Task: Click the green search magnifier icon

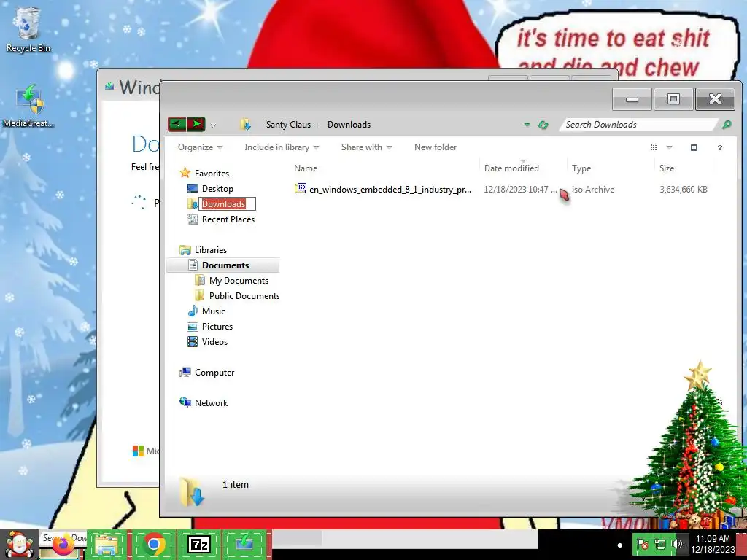Action: (x=727, y=125)
